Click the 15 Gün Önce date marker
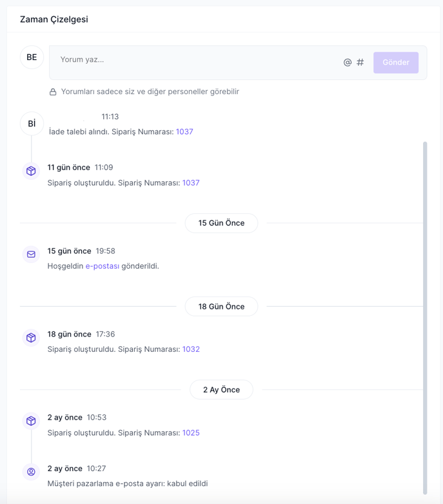Screen dimensions: 443x504 [222, 223]
